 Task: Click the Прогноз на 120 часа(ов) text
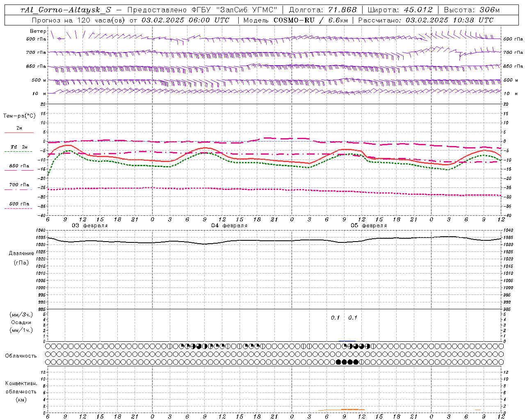(x=78, y=20)
